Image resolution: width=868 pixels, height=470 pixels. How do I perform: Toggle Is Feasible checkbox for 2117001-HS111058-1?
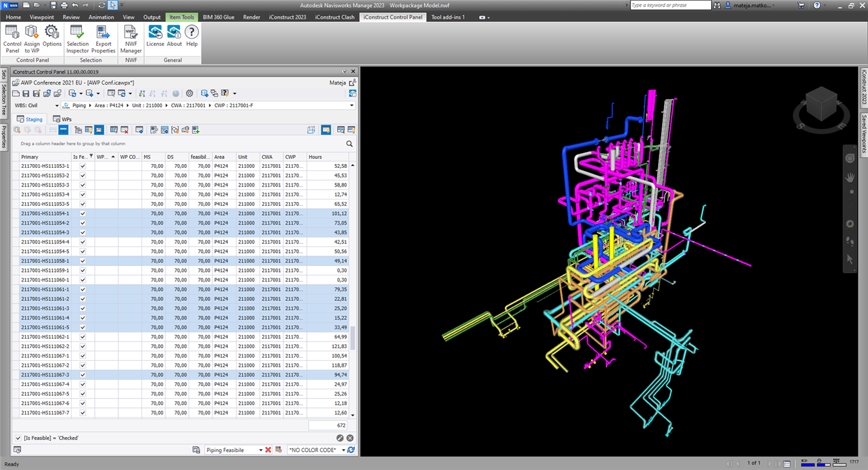pos(83,261)
